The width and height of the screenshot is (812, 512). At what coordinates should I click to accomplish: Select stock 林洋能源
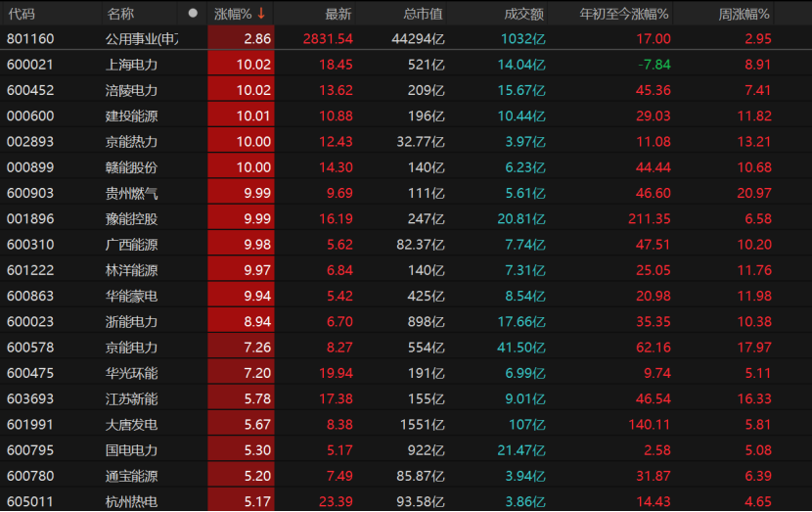pos(131,270)
